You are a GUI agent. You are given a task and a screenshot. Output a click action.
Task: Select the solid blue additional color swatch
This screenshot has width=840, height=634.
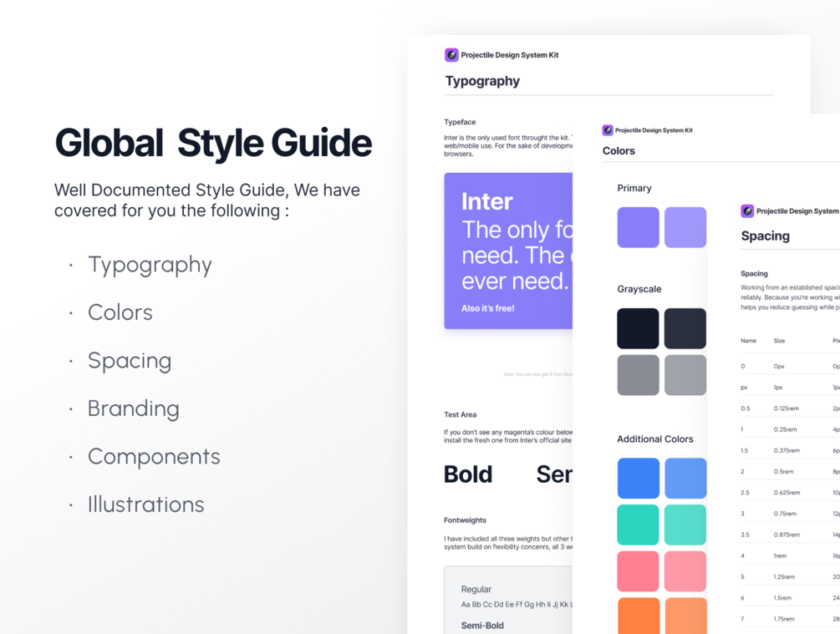point(638,478)
